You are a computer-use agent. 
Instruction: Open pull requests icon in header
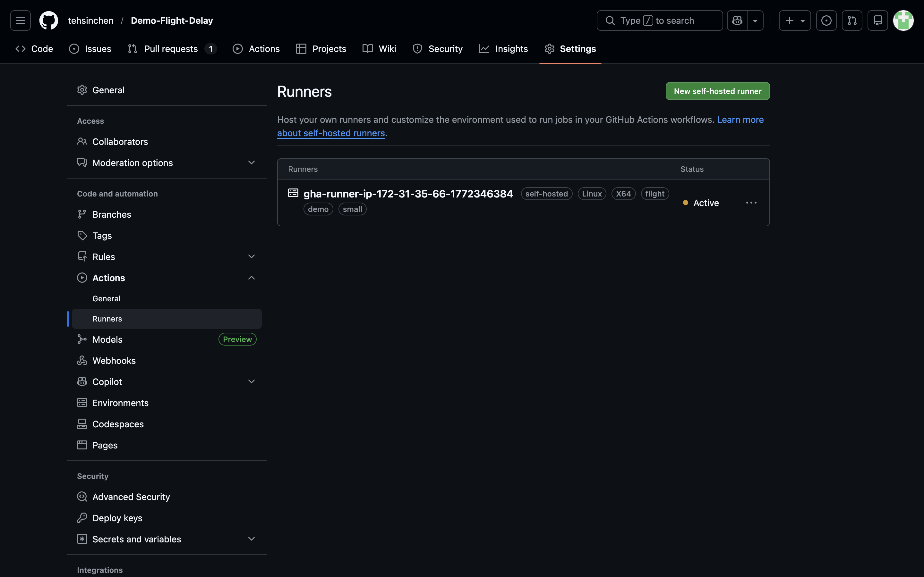coord(852,21)
